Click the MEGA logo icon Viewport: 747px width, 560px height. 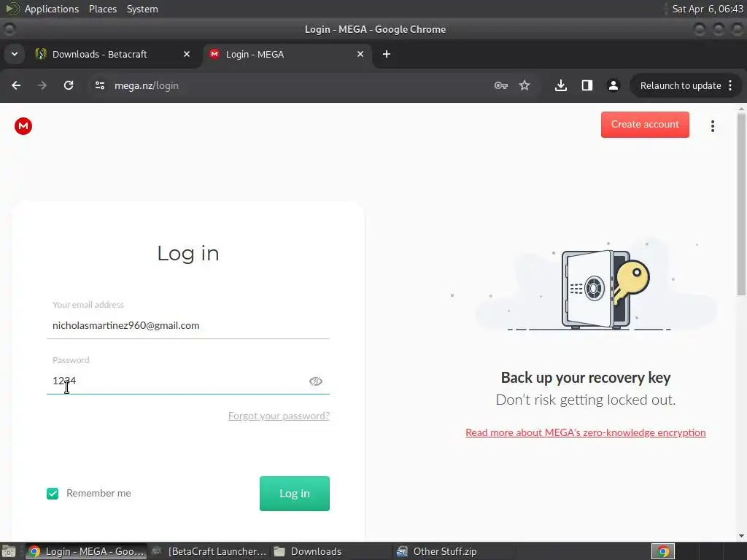click(x=23, y=126)
